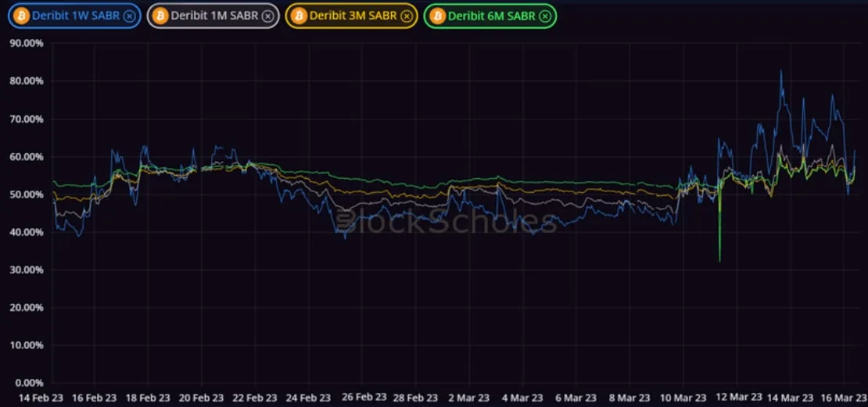Viewport: 868px width, 407px height.
Task: Select the Deribit 1M SABR label
Action: [x=214, y=16]
